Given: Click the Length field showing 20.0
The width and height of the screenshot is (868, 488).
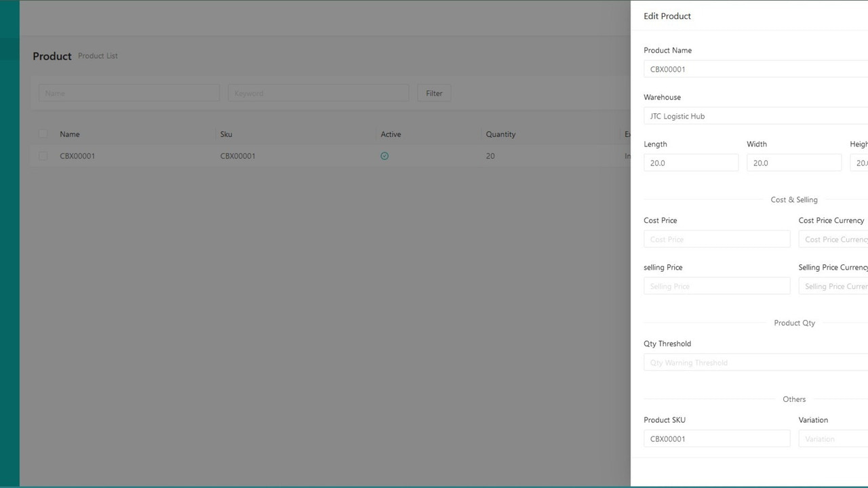Looking at the screenshot, I should [691, 162].
